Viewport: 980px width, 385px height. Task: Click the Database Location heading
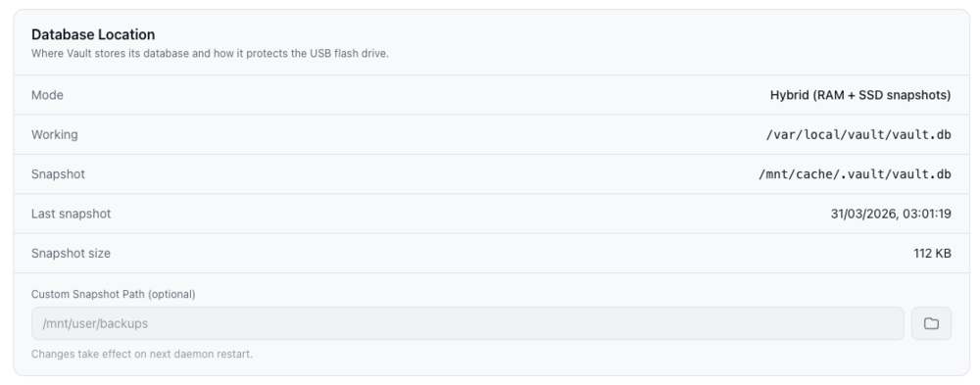coord(93,34)
